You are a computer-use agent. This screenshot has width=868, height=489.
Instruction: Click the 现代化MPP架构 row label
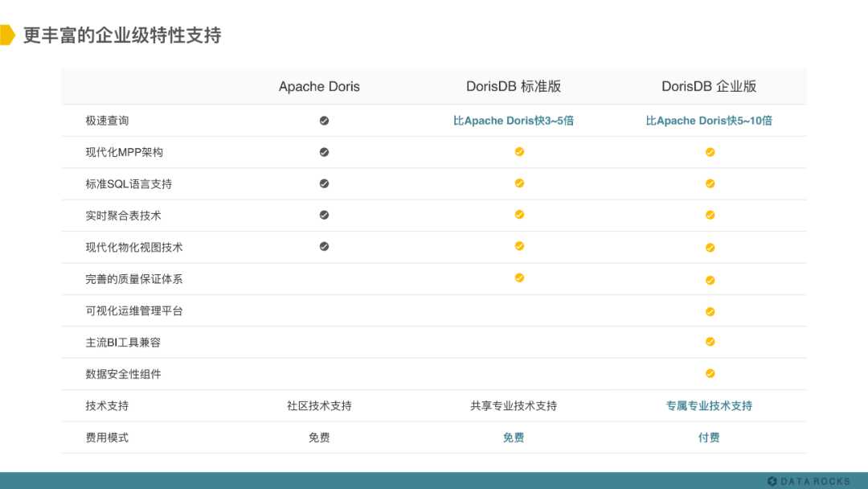point(124,152)
